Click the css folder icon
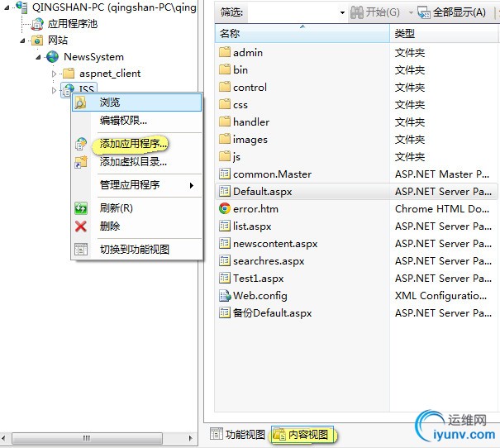Image resolution: width=500 pixels, height=448 pixels. [x=225, y=104]
